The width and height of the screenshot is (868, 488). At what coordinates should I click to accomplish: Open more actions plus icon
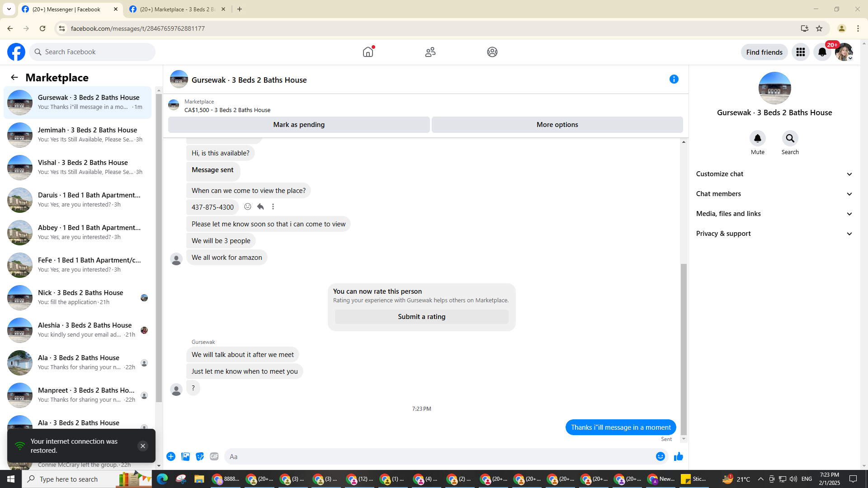pos(171,457)
